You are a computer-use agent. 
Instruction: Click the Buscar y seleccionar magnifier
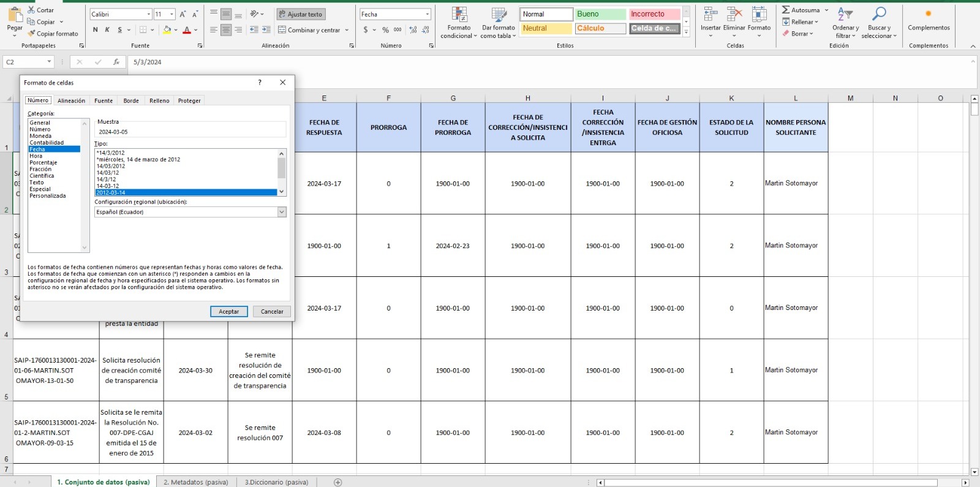pos(879,15)
